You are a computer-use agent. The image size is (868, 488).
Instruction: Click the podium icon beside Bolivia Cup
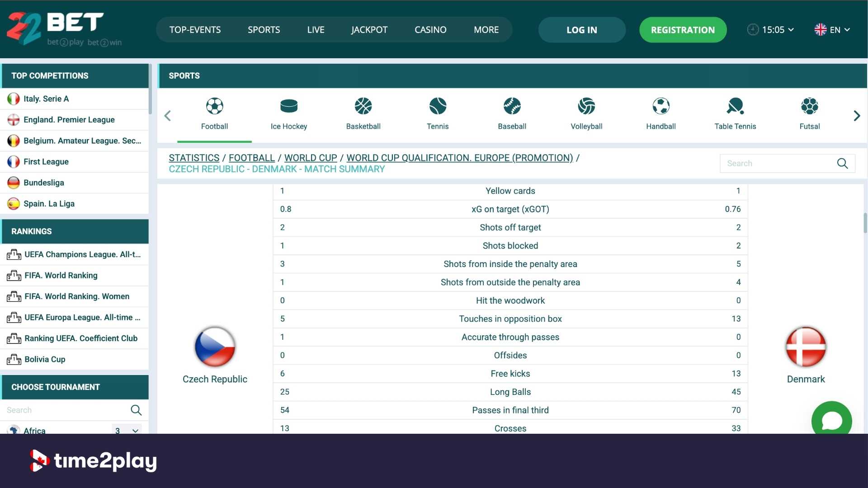(x=14, y=359)
